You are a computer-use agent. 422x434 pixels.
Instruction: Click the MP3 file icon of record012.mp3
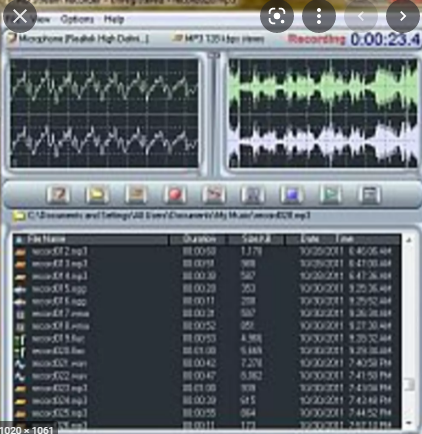(20, 252)
